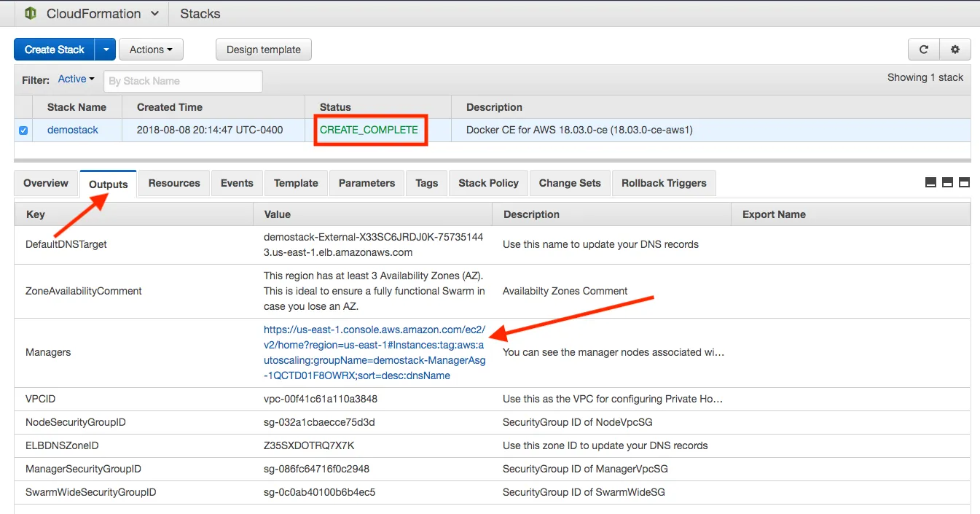Image resolution: width=980 pixels, height=514 pixels.
Task: Open the Actions dropdown menu
Action: point(151,50)
